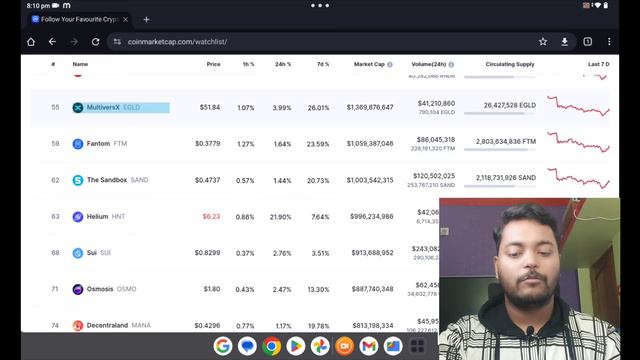Open Osmosis OSMO coin page
Screen dimensions: 640x360
111,289
